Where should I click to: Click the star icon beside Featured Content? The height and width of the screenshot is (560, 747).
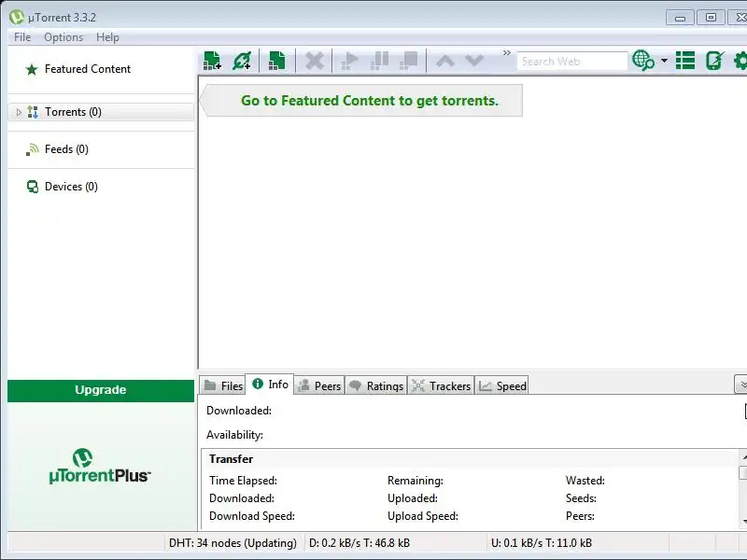coord(32,69)
